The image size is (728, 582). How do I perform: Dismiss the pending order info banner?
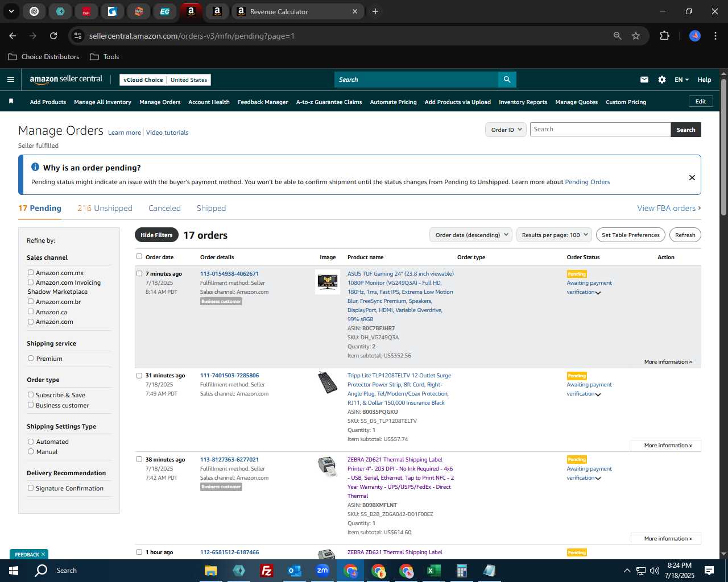692,177
